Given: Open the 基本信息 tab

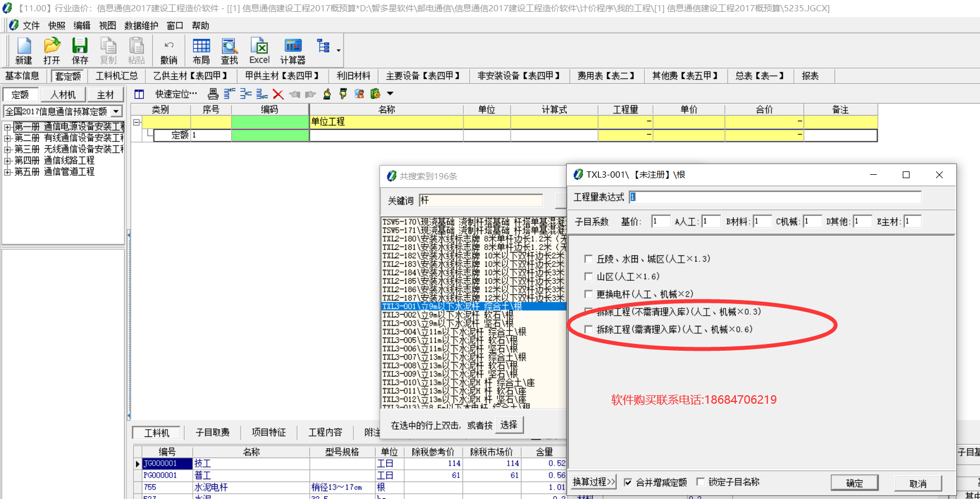Looking at the screenshot, I should tap(23, 76).
